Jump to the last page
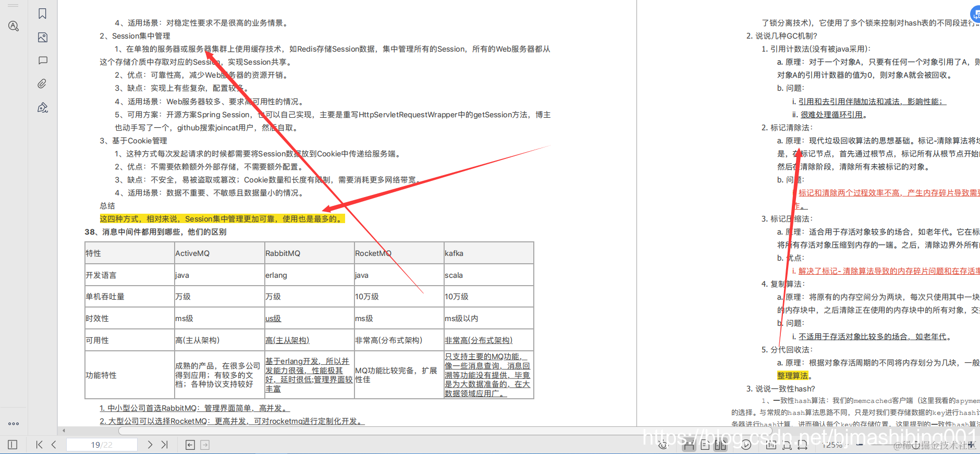Image resolution: width=980 pixels, height=454 pixels. pyautogui.click(x=164, y=445)
